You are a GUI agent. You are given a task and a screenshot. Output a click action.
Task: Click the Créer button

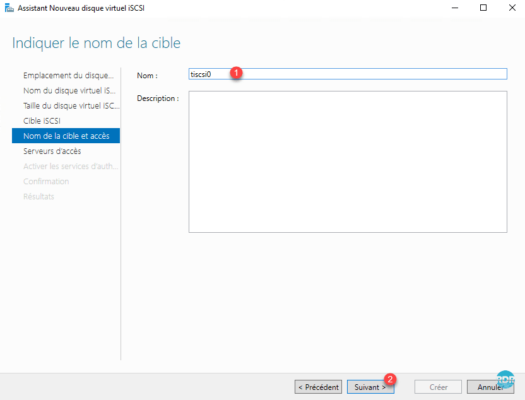tap(438, 387)
